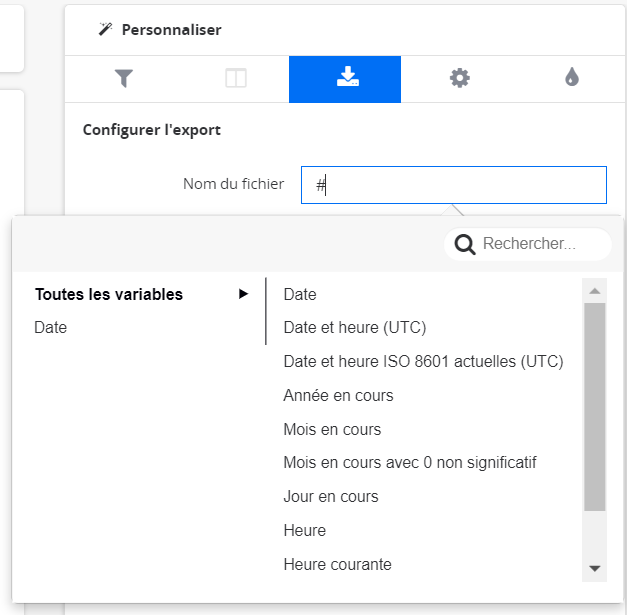627x615 pixels.
Task: Open the appearance droplet tab
Action: [571, 78]
